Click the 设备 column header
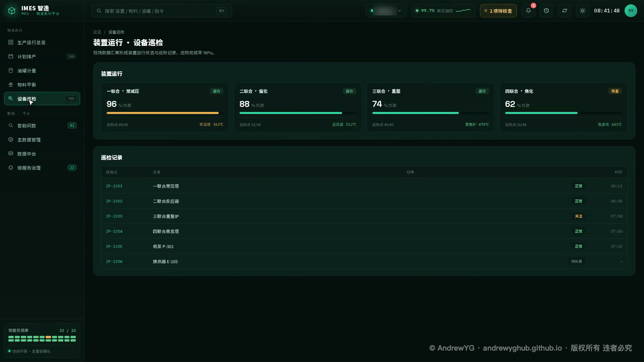The width and height of the screenshot is (644, 362). pyautogui.click(x=157, y=172)
